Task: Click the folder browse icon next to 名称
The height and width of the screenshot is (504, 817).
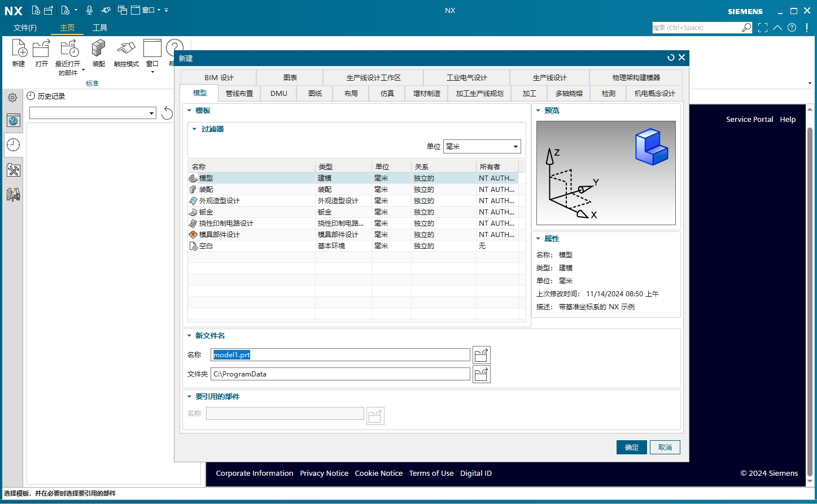Action: [x=481, y=354]
